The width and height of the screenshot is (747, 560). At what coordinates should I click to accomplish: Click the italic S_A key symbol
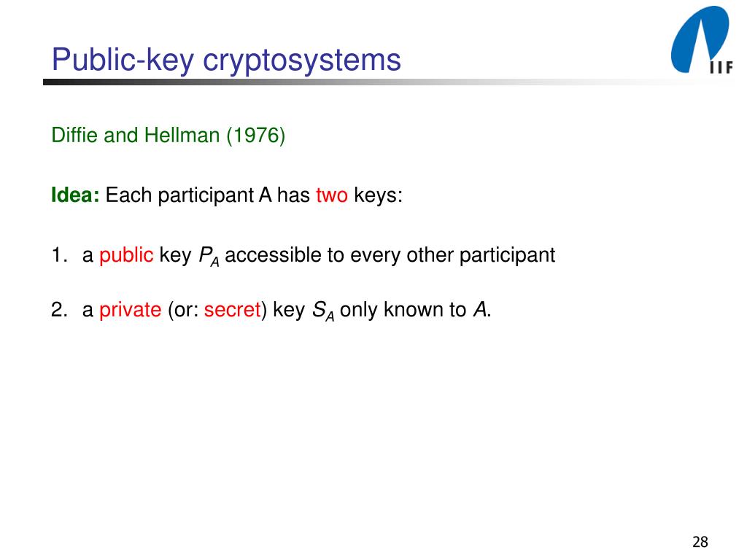pos(323,311)
